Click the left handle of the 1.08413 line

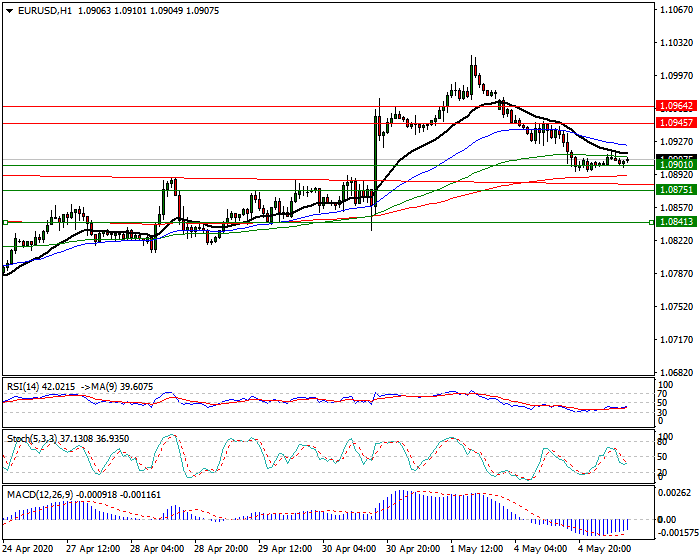tap(5, 222)
